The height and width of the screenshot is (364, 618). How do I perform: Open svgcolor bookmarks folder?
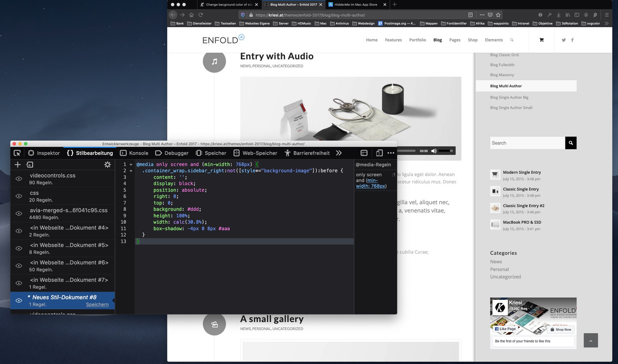point(590,23)
